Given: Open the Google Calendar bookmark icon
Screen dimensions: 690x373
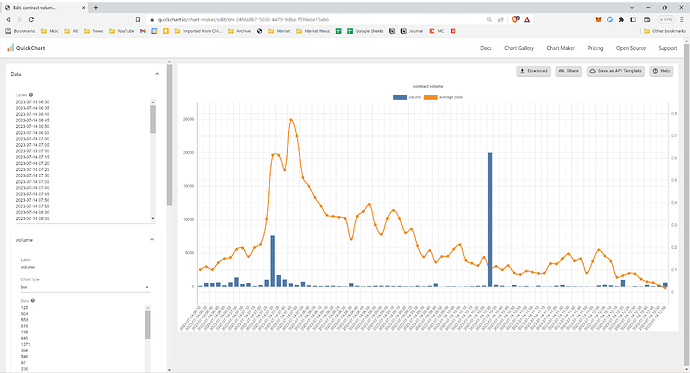Looking at the screenshot, I should point(154,31).
